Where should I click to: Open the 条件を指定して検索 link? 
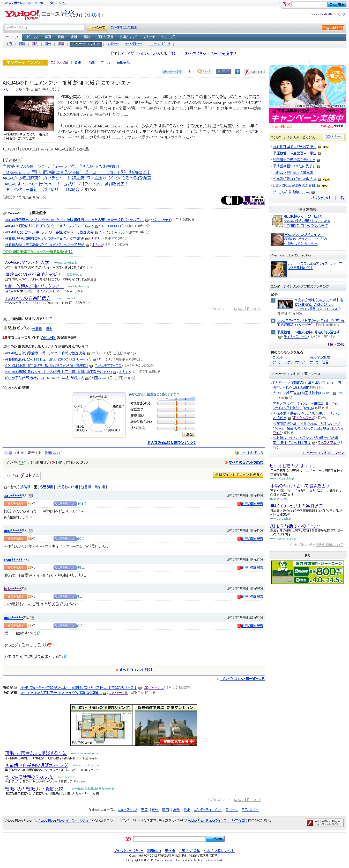pos(124,28)
